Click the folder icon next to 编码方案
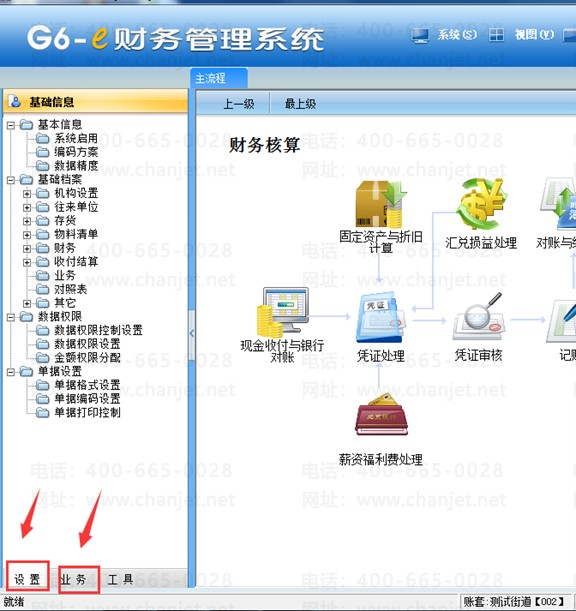The image size is (576, 611). pos(42,152)
